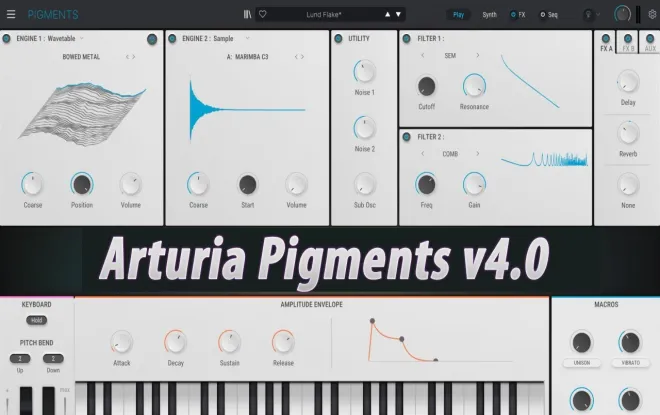The image size is (660, 415).
Task: Click the Pitch Bend Up range value
Action: click(20, 359)
